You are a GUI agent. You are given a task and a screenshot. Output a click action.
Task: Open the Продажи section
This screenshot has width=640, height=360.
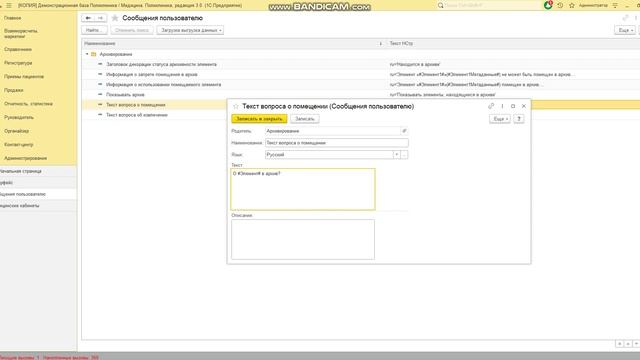pos(13,90)
